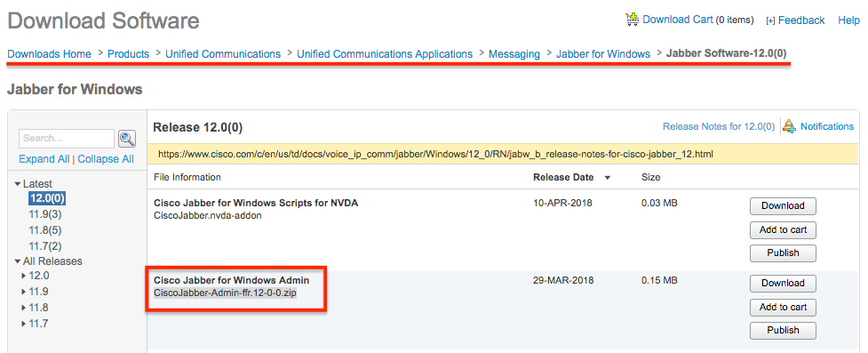
Task: Click the CiscoJabber-Admin-ffr.12-0-0.zip file name
Action: point(225,293)
